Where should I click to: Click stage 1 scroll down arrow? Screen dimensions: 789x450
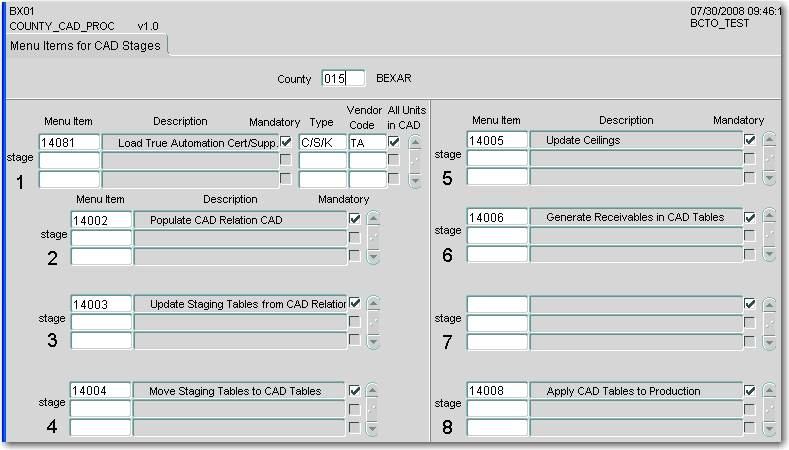[x=415, y=180]
